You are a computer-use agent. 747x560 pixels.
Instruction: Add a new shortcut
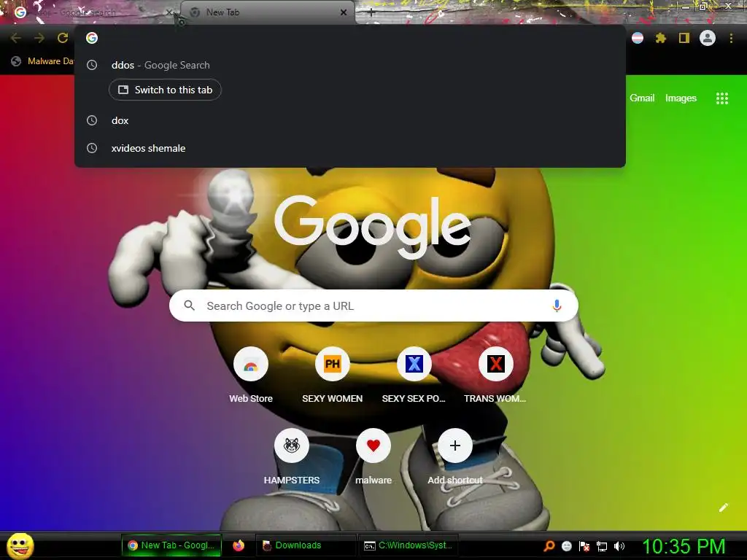click(x=455, y=456)
